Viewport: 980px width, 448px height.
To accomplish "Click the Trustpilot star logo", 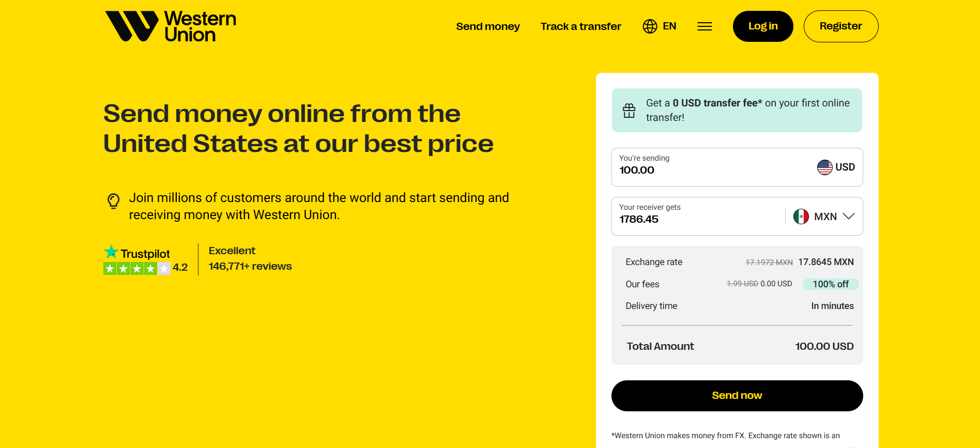I will (111, 252).
